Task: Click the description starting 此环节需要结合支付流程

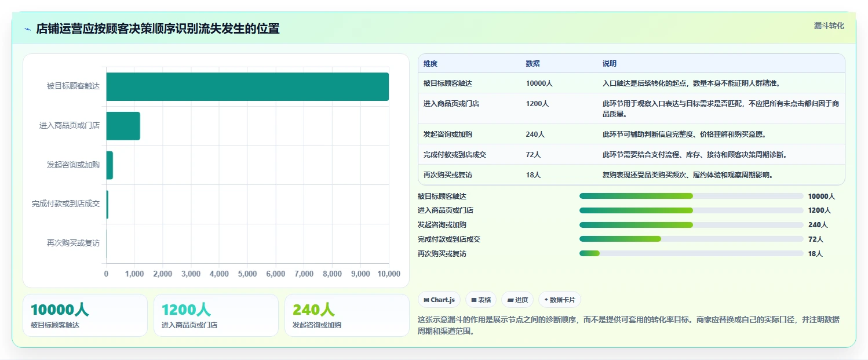Action: pos(695,155)
